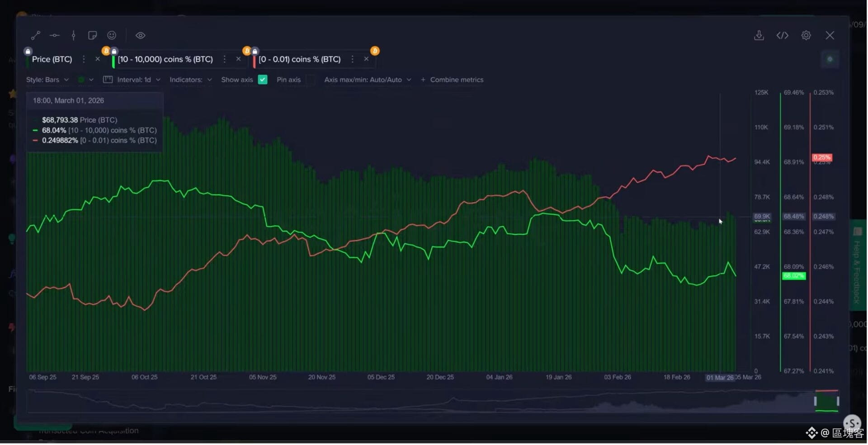868x445 pixels.
Task: Click the 04 Jan 26 date label
Action: tap(500, 377)
